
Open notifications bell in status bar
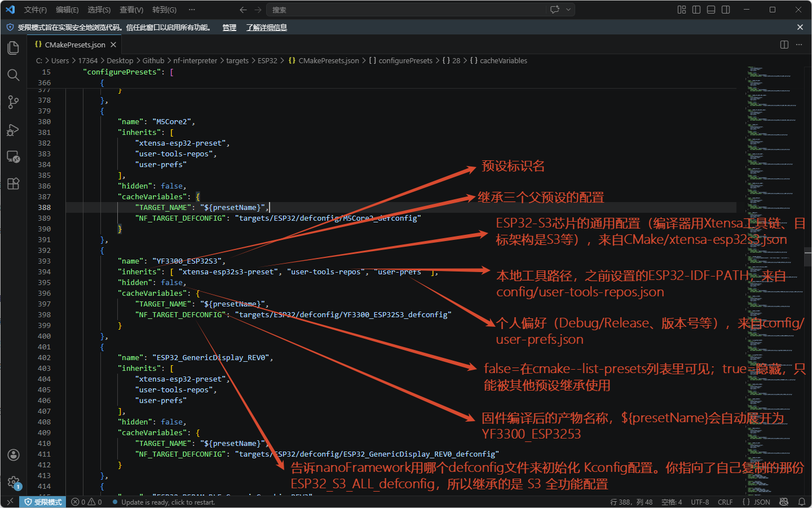click(x=801, y=502)
